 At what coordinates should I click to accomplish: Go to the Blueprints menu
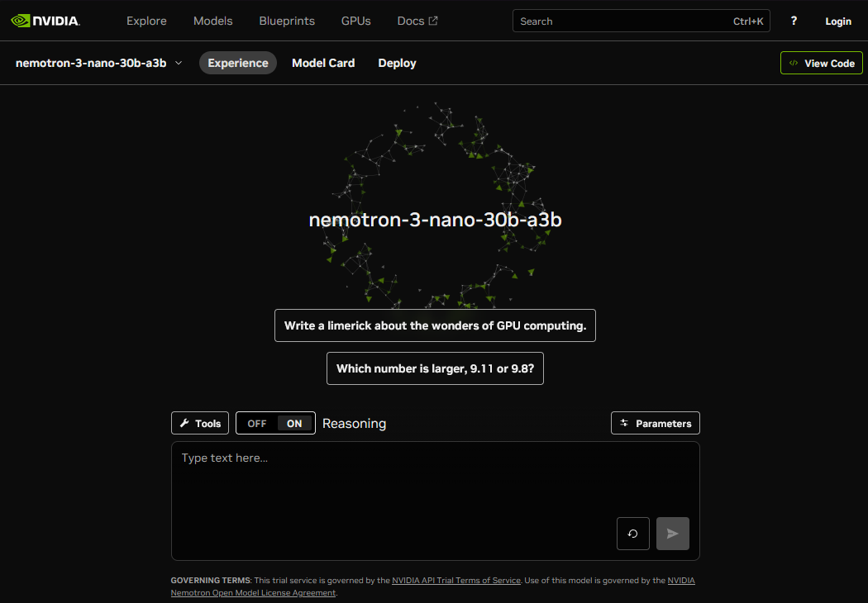pyautogui.click(x=287, y=21)
